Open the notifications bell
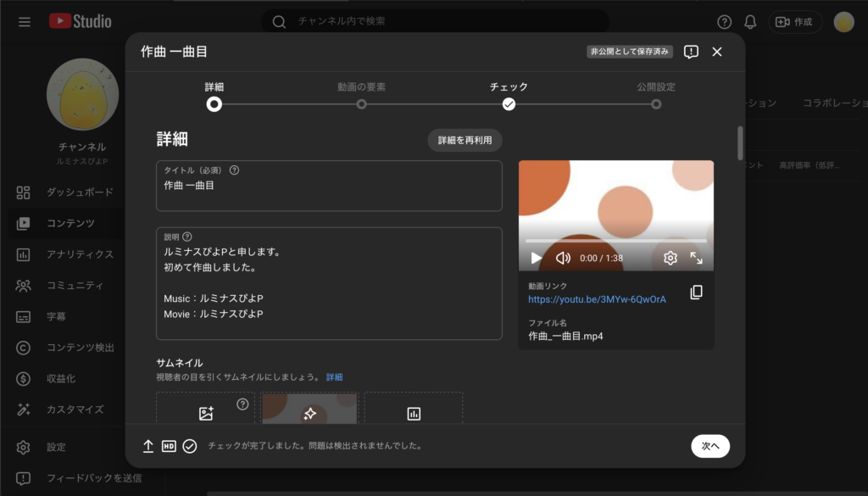Viewport: 868px width, 496px height. point(750,22)
